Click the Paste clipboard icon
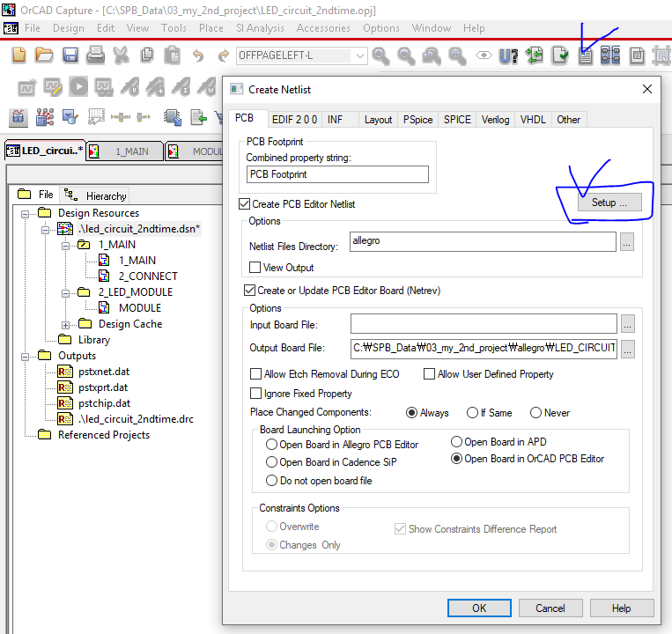Image resolution: width=672 pixels, height=634 pixels. click(x=173, y=55)
